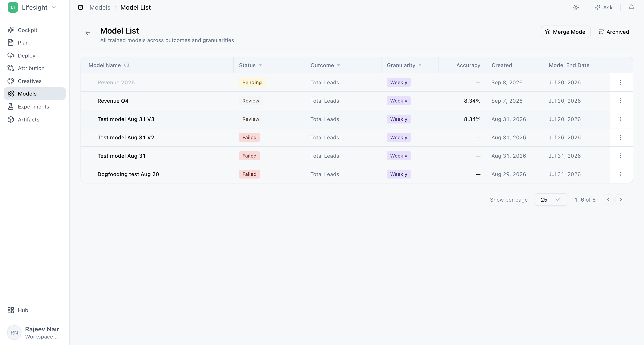Go to next page of models
The height and width of the screenshot is (345, 644).
point(621,200)
